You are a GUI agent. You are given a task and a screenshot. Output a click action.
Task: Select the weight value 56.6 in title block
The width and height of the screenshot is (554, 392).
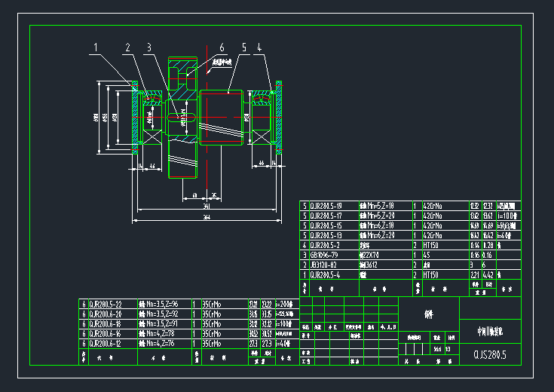437,349
